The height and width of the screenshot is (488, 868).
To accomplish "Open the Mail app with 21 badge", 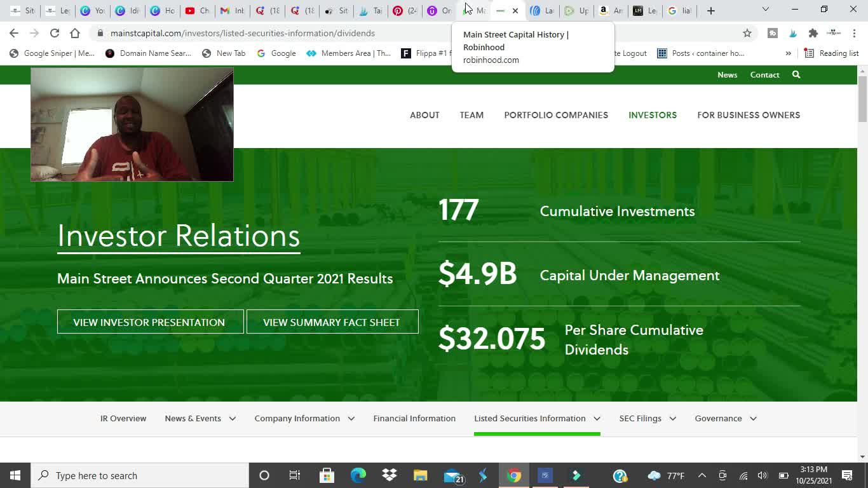I will click(453, 475).
